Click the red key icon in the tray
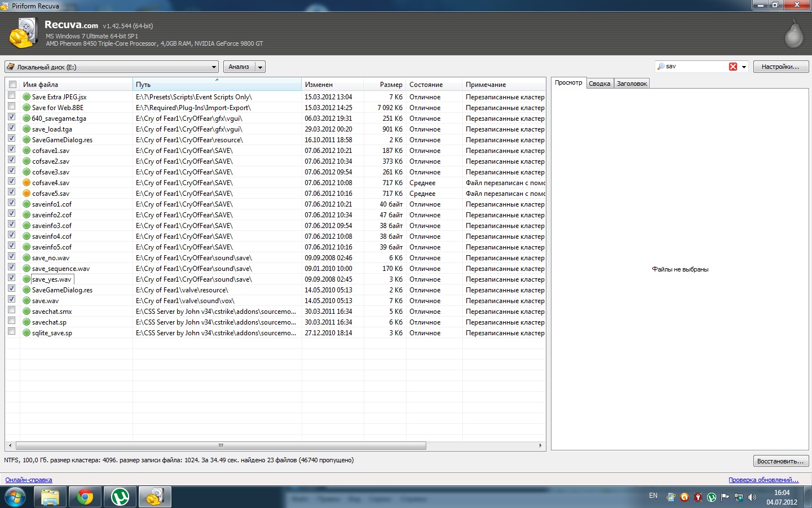The image size is (812, 508). coord(698,497)
